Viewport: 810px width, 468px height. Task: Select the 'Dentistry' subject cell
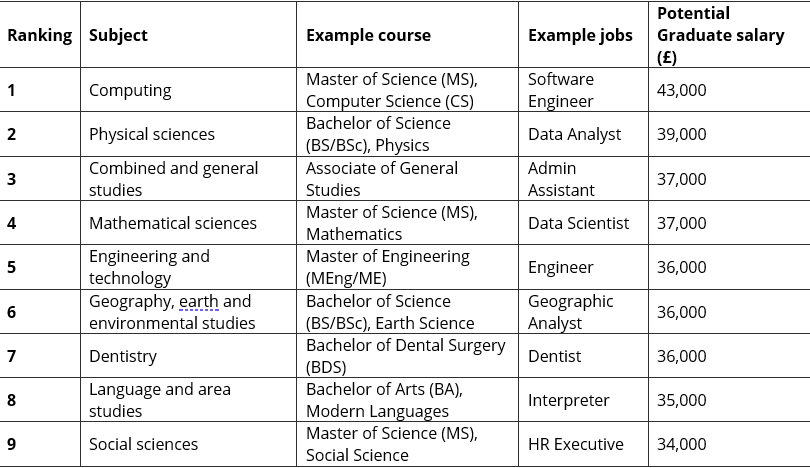click(189, 356)
